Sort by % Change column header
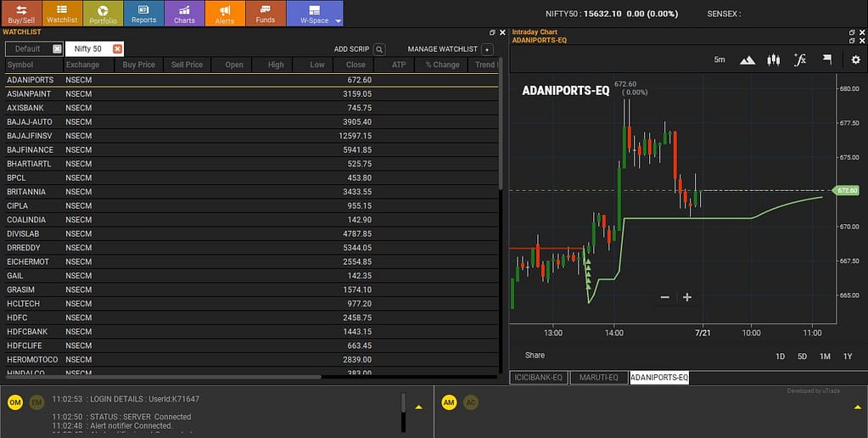This screenshot has height=438, width=868. pos(442,65)
